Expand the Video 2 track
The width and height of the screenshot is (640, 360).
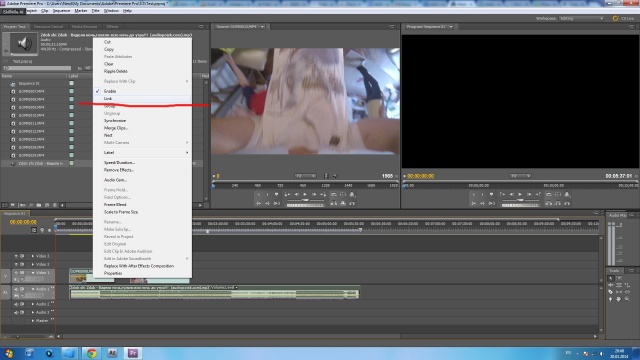pyautogui.click(x=33, y=264)
